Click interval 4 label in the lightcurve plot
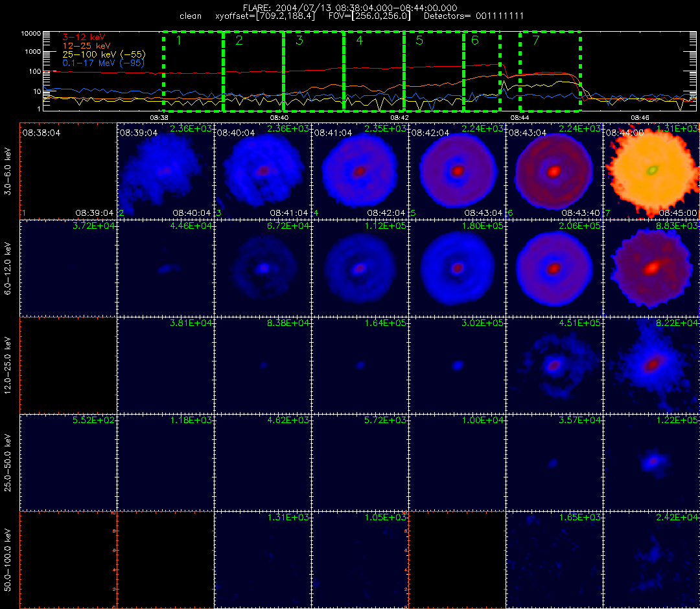 (x=360, y=41)
